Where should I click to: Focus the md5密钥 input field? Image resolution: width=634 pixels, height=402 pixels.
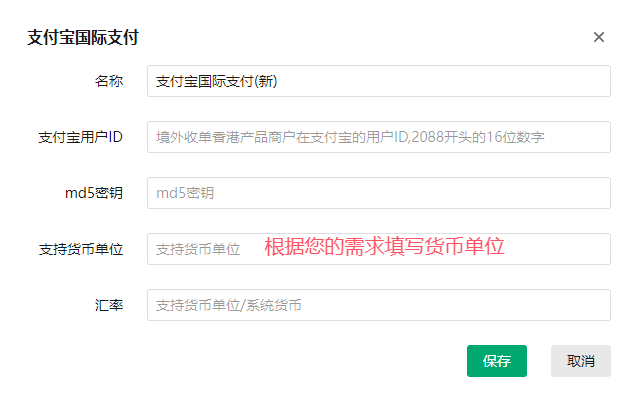point(378,193)
